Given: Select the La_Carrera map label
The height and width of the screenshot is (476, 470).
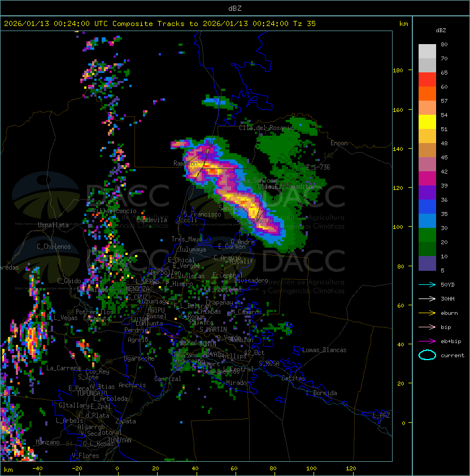Looking at the screenshot, I should coord(64,368).
